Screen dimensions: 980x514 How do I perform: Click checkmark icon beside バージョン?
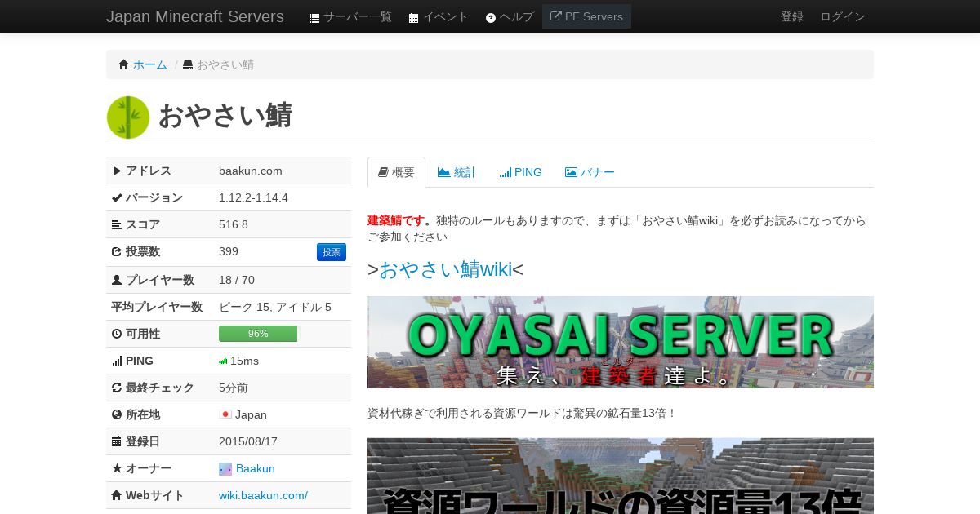pos(117,197)
